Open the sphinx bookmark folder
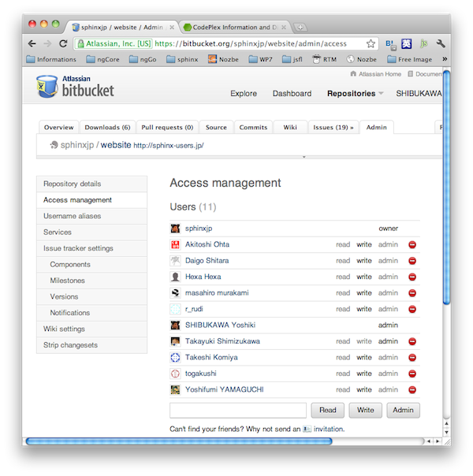 pos(182,59)
